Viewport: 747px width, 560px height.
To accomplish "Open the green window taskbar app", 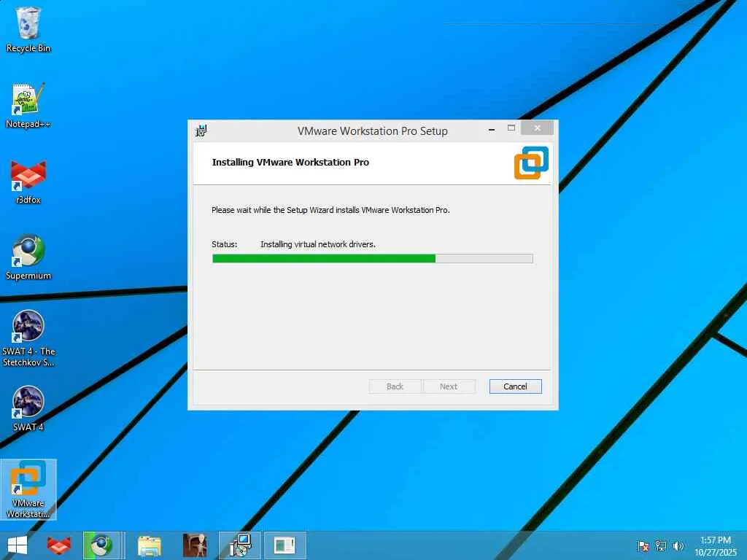I will pyautogui.click(x=285, y=545).
